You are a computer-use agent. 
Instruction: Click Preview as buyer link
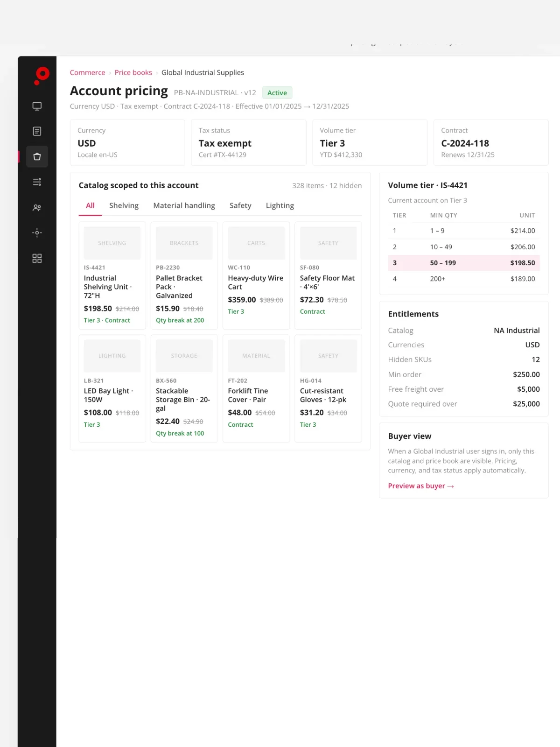(421, 486)
